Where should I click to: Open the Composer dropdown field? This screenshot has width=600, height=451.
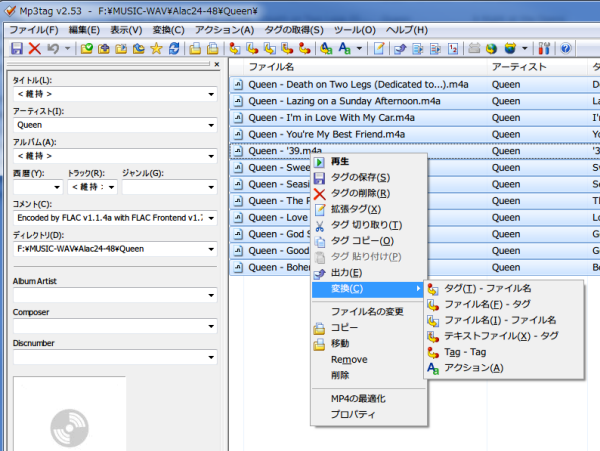[212, 326]
